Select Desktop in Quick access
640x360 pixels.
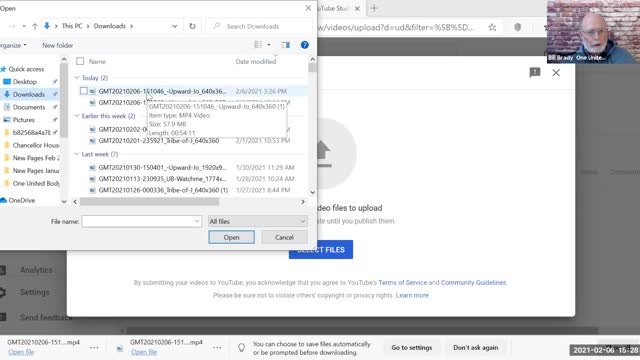[24, 82]
